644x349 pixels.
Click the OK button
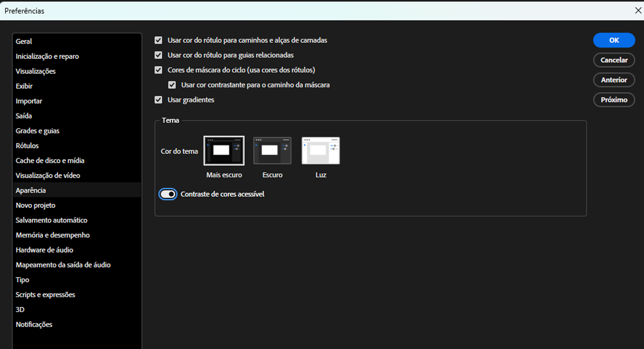tap(614, 40)
